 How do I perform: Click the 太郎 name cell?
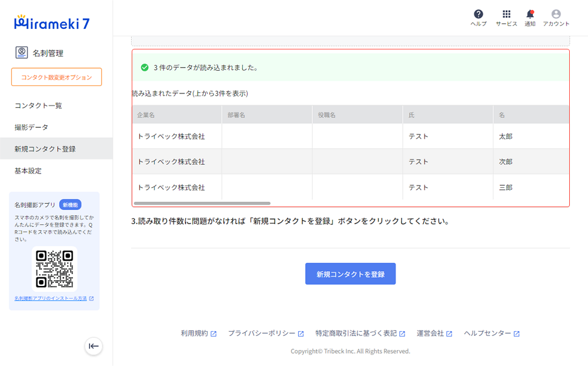coord(531,137)
